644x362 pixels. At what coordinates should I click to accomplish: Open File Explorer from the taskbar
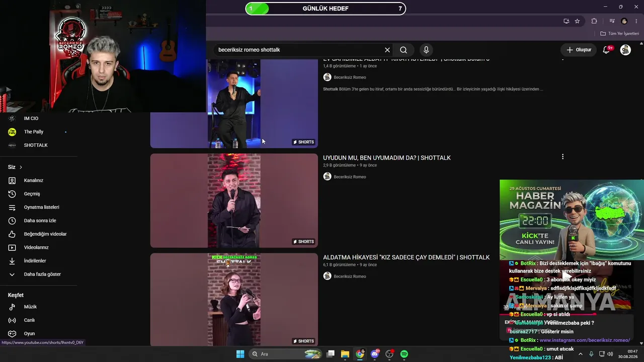point(345,354)
